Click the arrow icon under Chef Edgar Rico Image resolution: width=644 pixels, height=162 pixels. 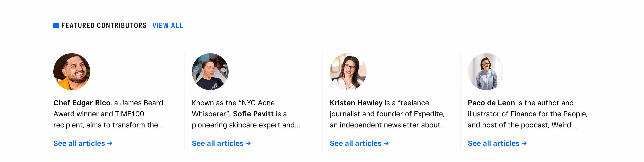click(110, 144)
